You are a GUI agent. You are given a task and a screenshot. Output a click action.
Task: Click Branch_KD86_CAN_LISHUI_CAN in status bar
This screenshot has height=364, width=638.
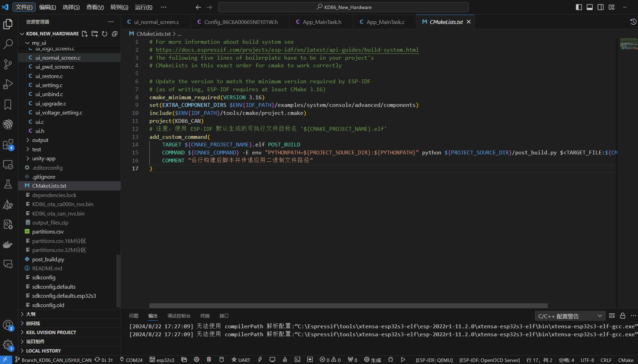pyautogui.click(x=54, y=360)
